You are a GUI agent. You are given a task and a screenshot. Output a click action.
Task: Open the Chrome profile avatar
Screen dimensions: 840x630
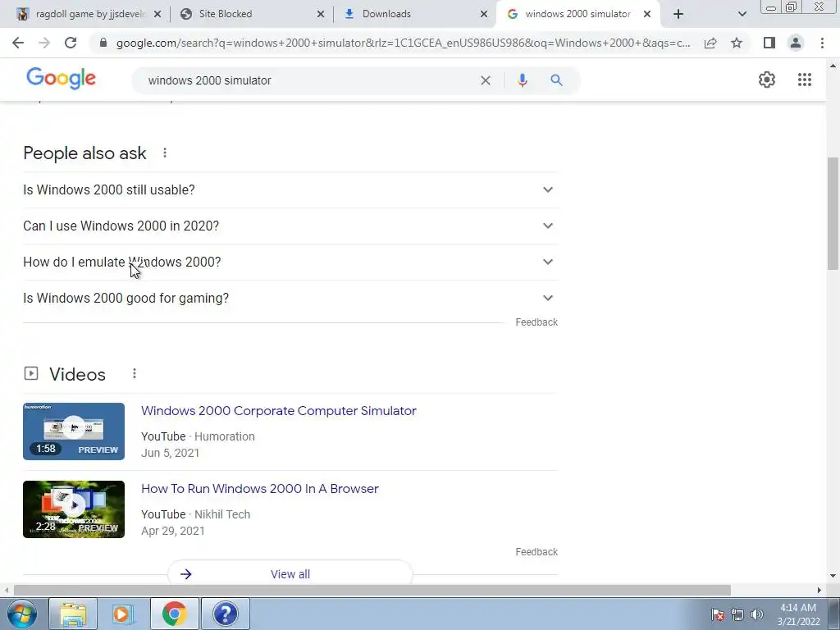[796, 43]
